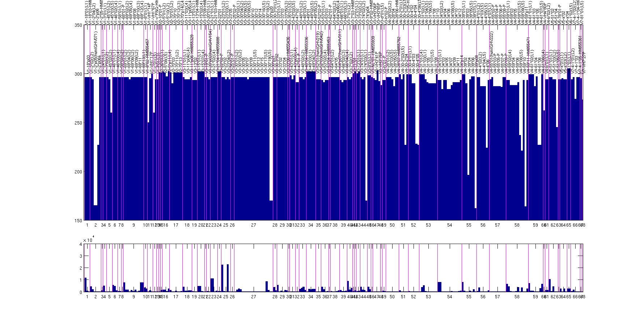The width and height of the screenshot is (644, 328).
Task: Select group label 17 below the lower plot
Action: [176, 297]
